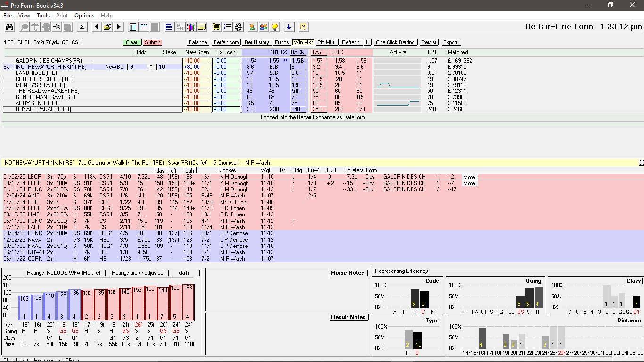Click the yellow question mark help icon

(x=304, y=27)
